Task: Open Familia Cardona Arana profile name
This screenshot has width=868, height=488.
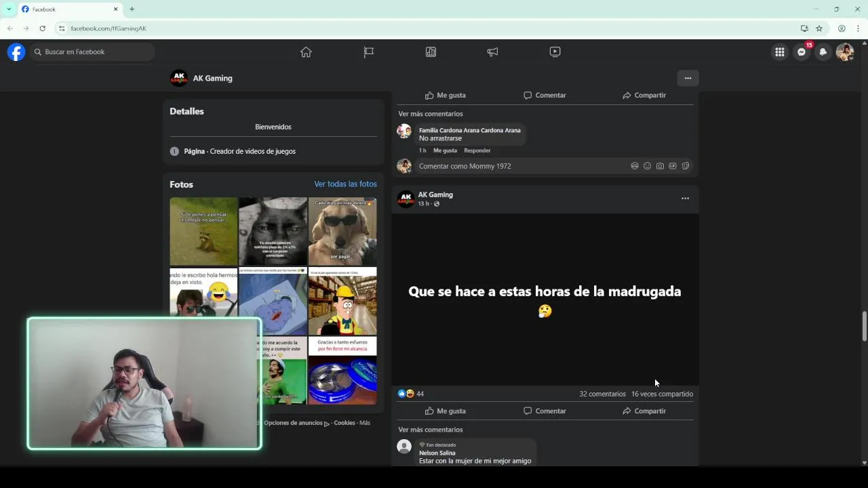Action: click(470, 130)
